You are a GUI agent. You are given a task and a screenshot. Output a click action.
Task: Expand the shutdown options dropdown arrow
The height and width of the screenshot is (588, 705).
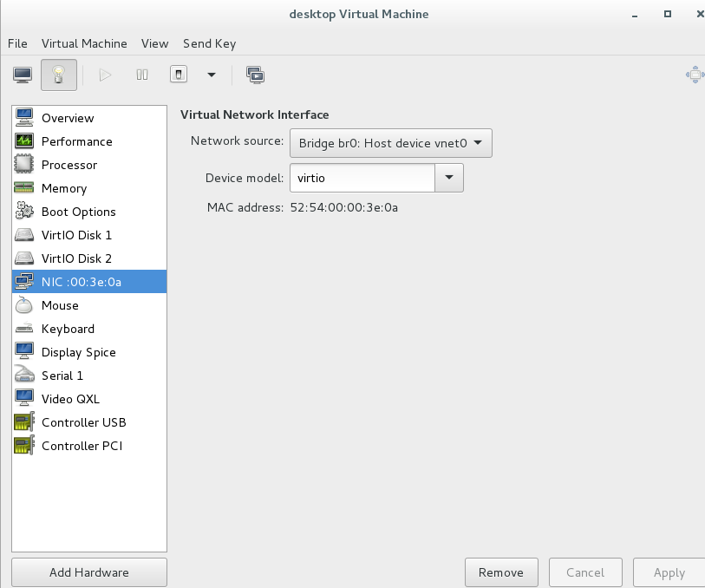click(x=212, y=75)
